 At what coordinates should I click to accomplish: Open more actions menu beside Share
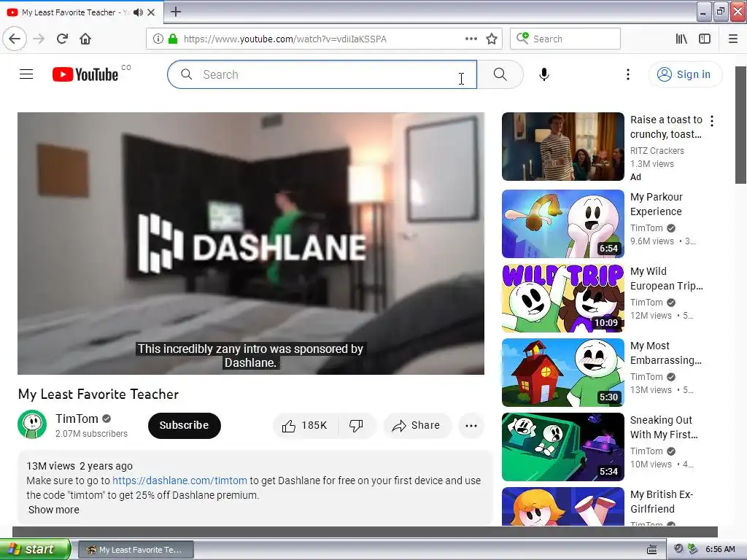click(471, 426)
